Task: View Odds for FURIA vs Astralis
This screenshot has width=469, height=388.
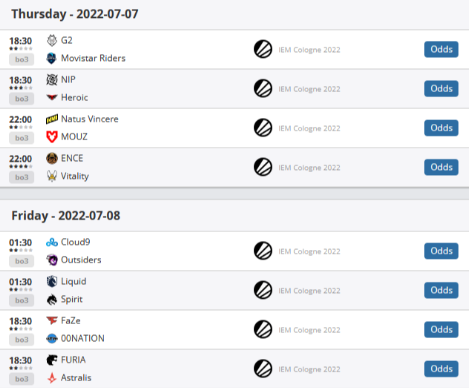Action: click(x=441, y=369)
